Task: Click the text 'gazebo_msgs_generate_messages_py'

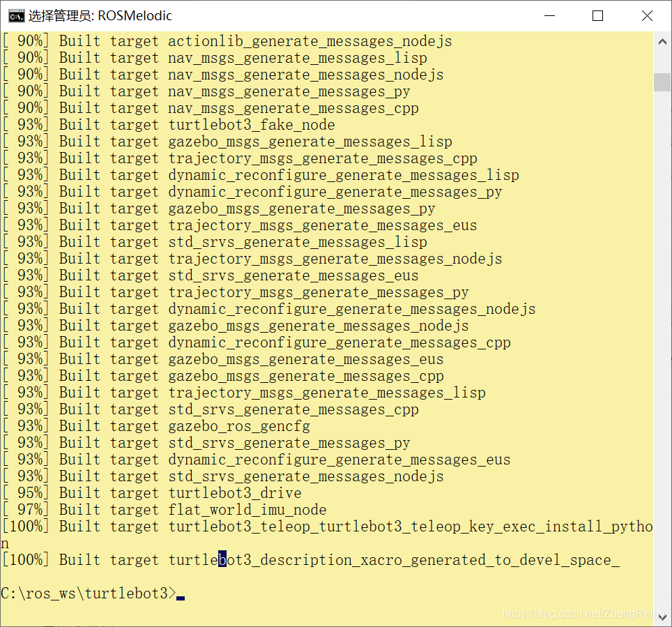Action: (301, 209)
